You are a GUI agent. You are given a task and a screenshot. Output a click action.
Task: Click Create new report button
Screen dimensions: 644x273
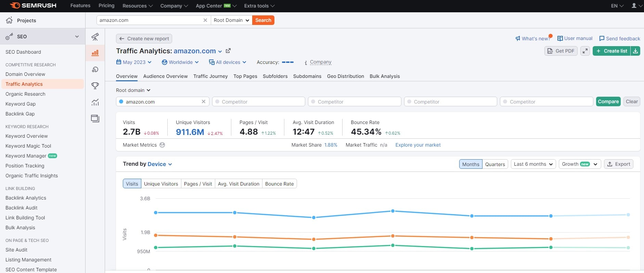pos(144,39)
